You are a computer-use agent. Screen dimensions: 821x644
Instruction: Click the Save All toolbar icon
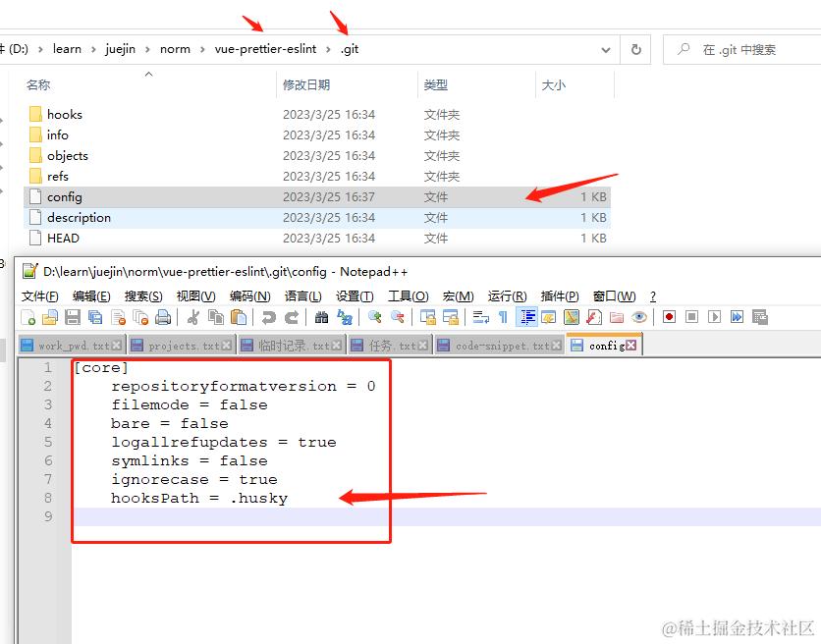point(95,317)
